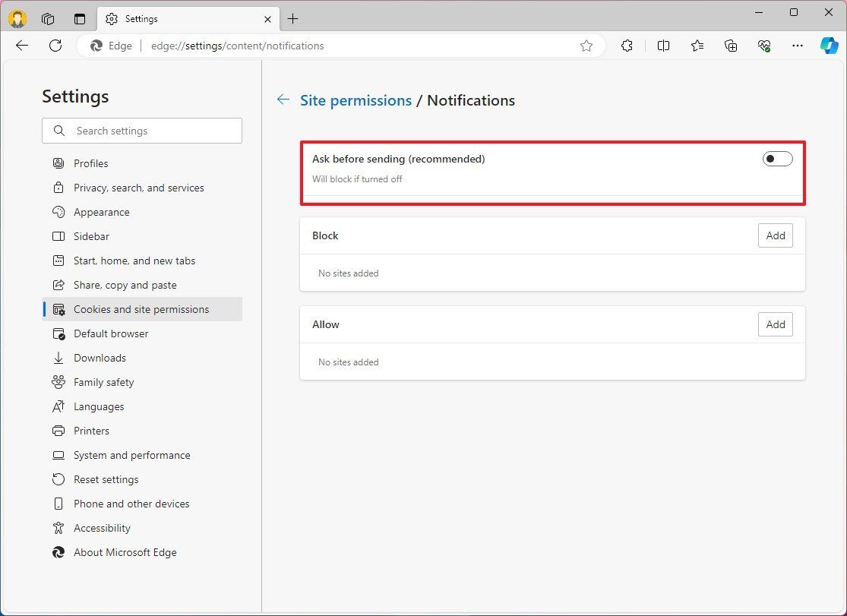847x616 pixels.
Task: Select Appearance in the settings sidebar
Action: (101, 212)
